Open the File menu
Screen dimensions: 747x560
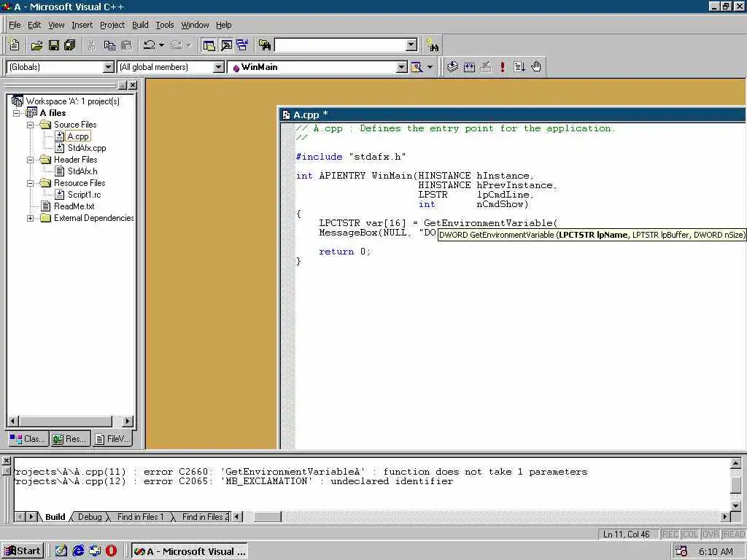point(15,25)
